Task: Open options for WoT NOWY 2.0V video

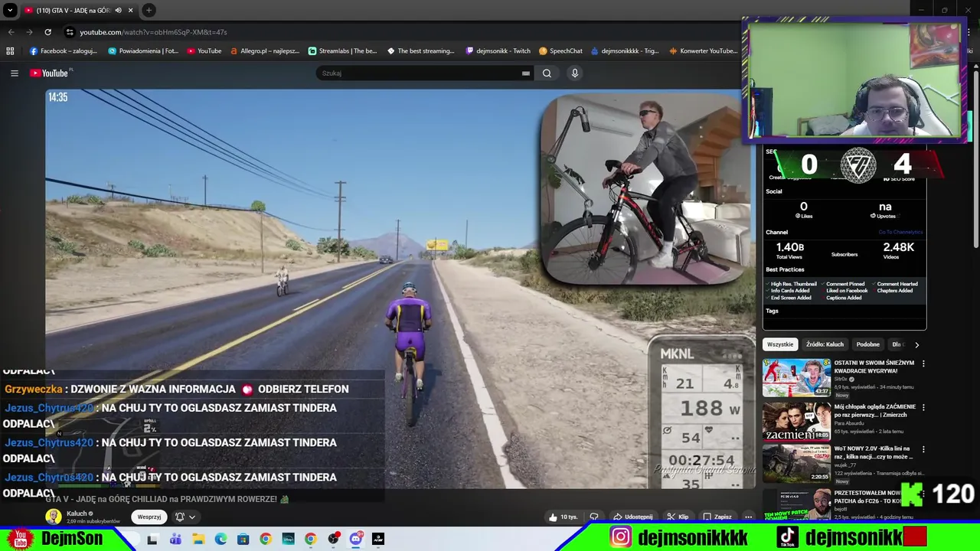Action: point(923,449)
